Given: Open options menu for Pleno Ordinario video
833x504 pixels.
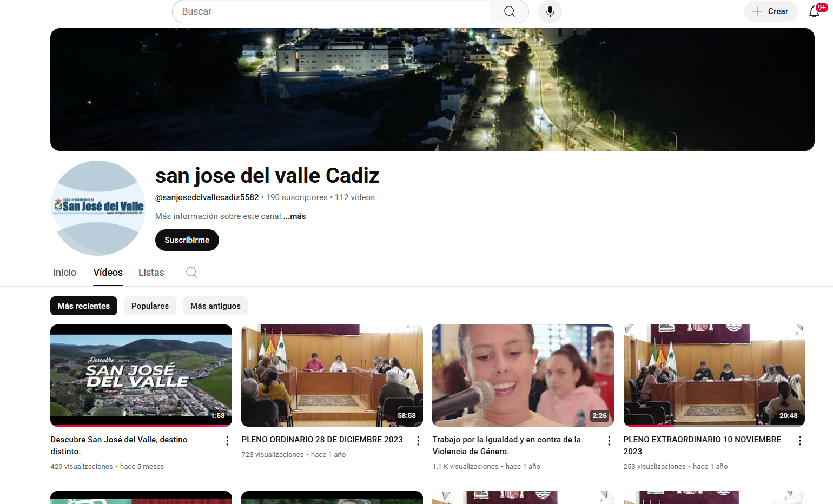Looking at the screenshot, I should (418, 441).
